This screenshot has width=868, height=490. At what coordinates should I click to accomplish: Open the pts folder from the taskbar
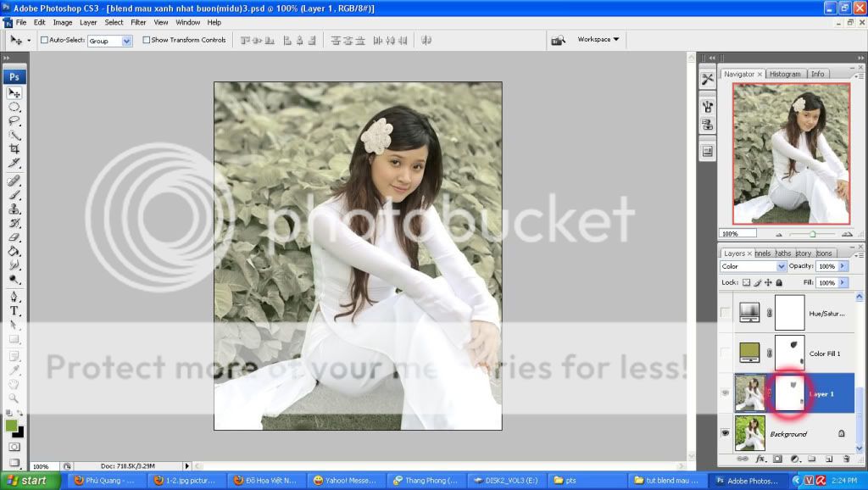point(588,481)
